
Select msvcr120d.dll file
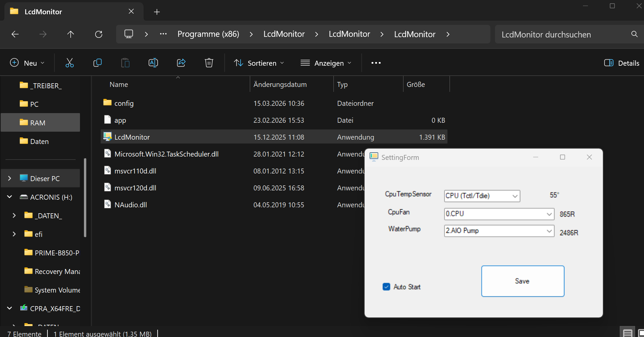pyautogui.click(x=233, y=188)
